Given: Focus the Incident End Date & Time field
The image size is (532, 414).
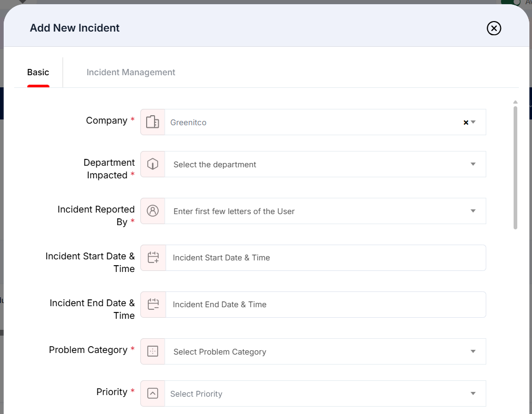Looking at the screenshot, I should click(326, 305).
